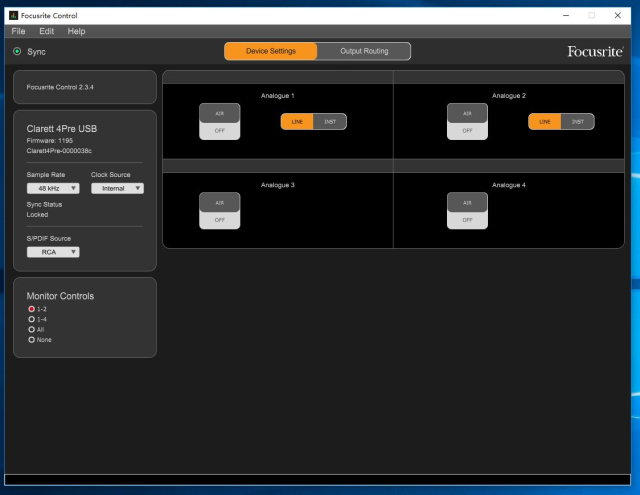Close the Focusrite Control window
Viewport: 640px width, 495px height.
(x=618, y=16)
